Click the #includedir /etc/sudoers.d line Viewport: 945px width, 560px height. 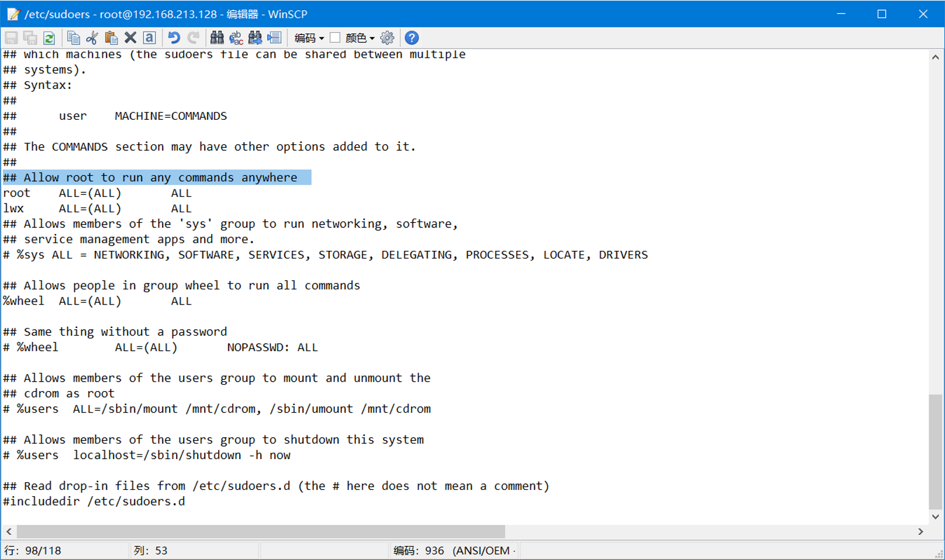94,502
